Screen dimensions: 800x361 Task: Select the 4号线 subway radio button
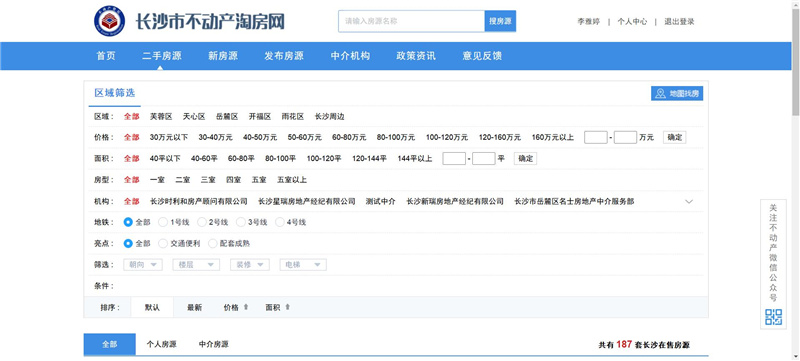tap(280, 222)
